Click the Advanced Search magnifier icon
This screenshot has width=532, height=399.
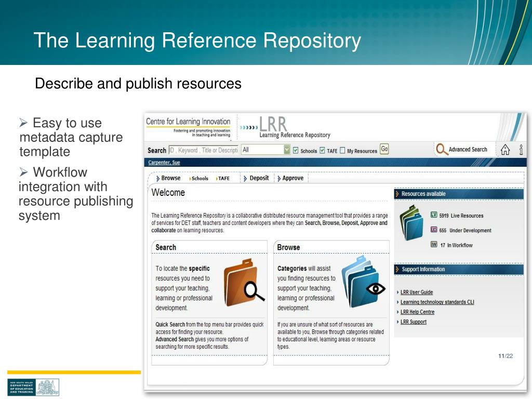[x=442, y=149]
